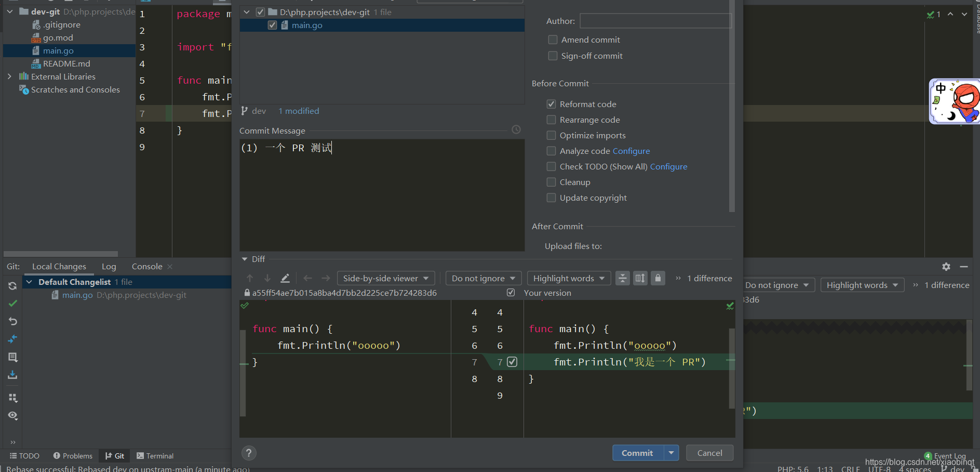This screenshot has width=980, height=472.
Task: Enable the Amend commit checkbox
Action: click(x=553, y=40)
